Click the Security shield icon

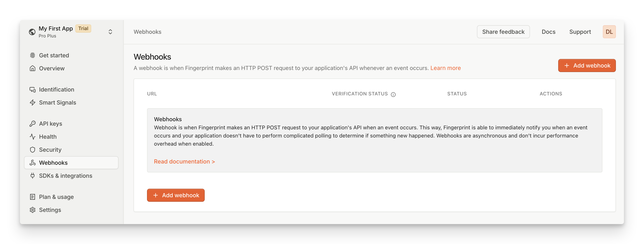pos(32,149)
